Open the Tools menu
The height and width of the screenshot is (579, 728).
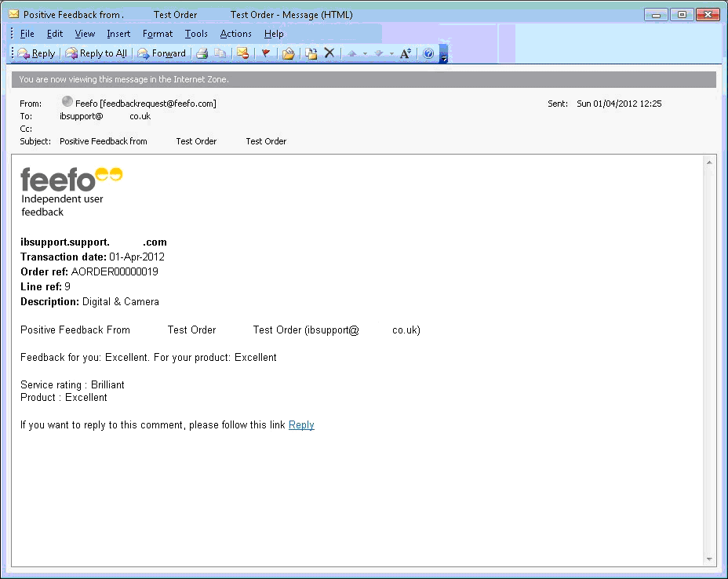[196, 34]
